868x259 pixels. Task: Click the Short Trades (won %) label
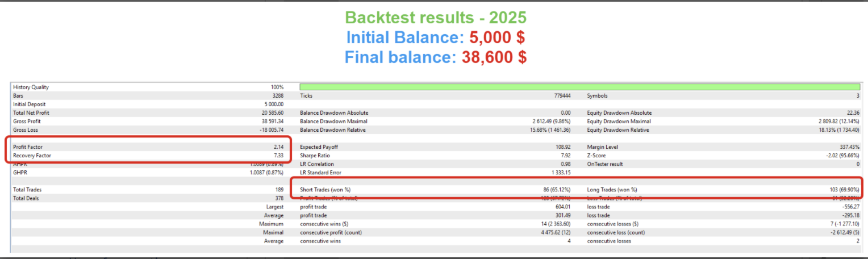coord(329,190)
